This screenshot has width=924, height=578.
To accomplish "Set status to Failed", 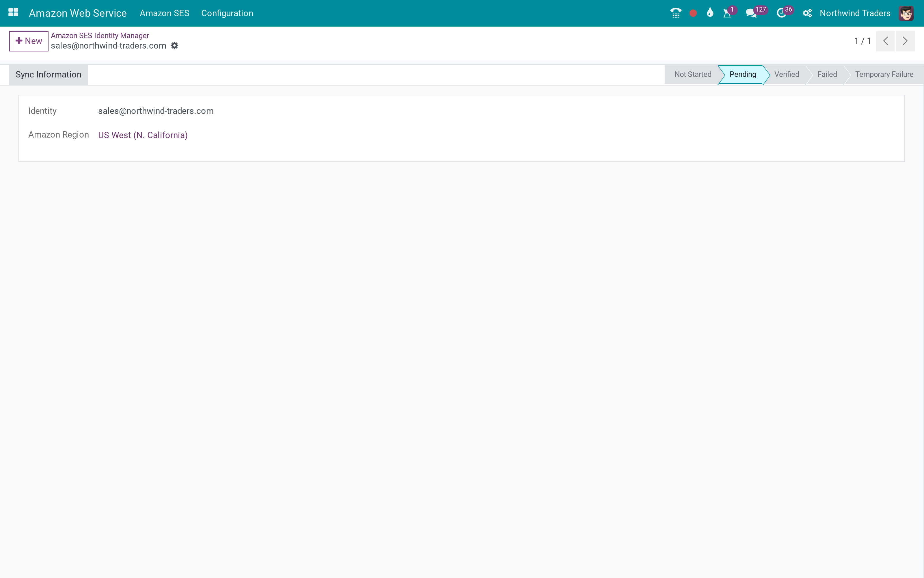I will tap(827, 75).
